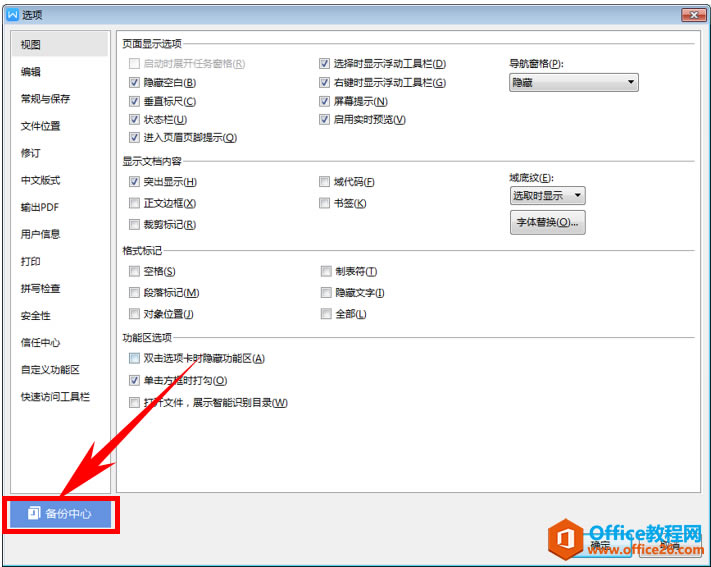Viewport: 711px width, 567px height.
Task: Select the 视图 category
Action: point(60,44)
